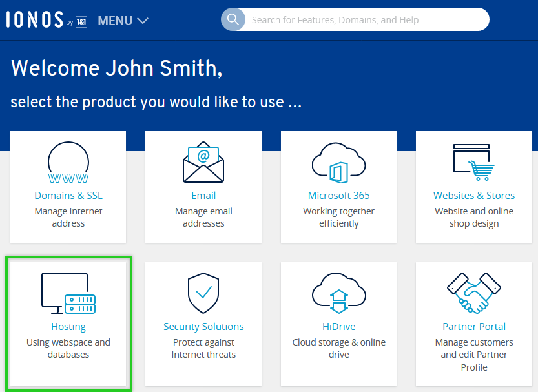538x392 pixels.
Task: Click the search magnifier icon
Action: (233, 19)
